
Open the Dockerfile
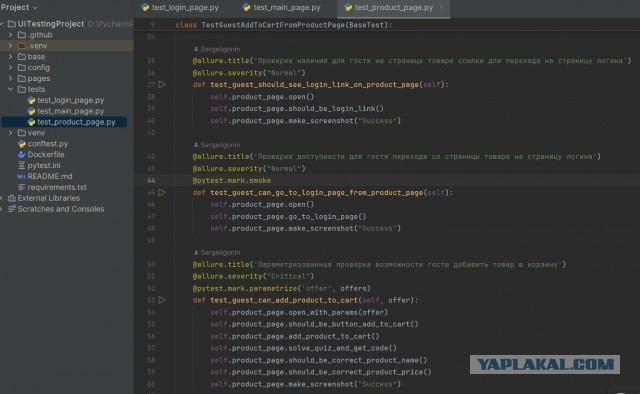coord(46,154)
